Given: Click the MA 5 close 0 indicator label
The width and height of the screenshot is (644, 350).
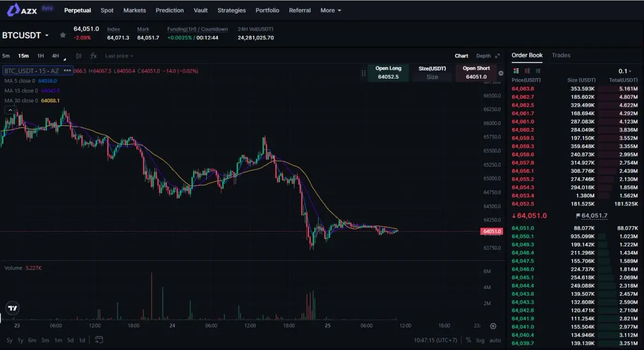Looking at the screenshot, I should (20, 81).
